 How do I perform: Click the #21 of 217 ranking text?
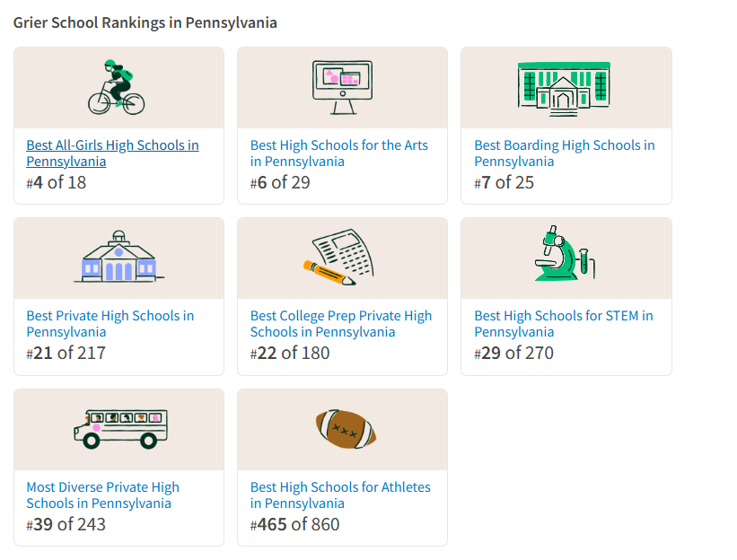pos(66,354)
